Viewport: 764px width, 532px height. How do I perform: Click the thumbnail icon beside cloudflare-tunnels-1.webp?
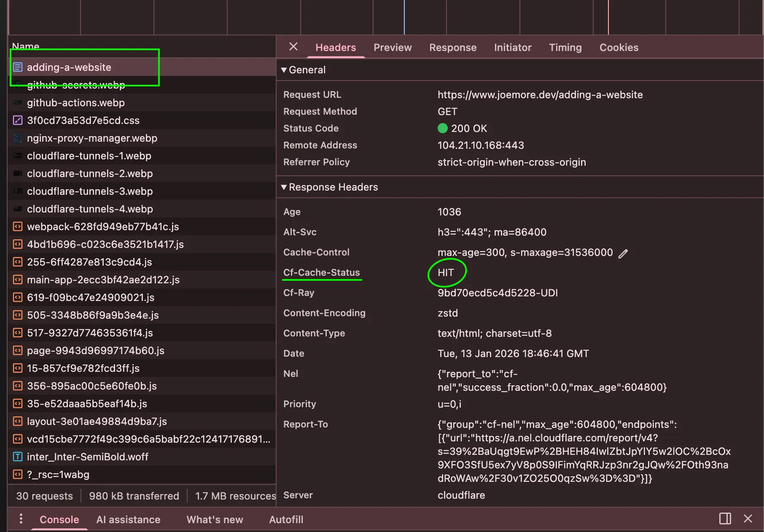(x=18, y=156)
